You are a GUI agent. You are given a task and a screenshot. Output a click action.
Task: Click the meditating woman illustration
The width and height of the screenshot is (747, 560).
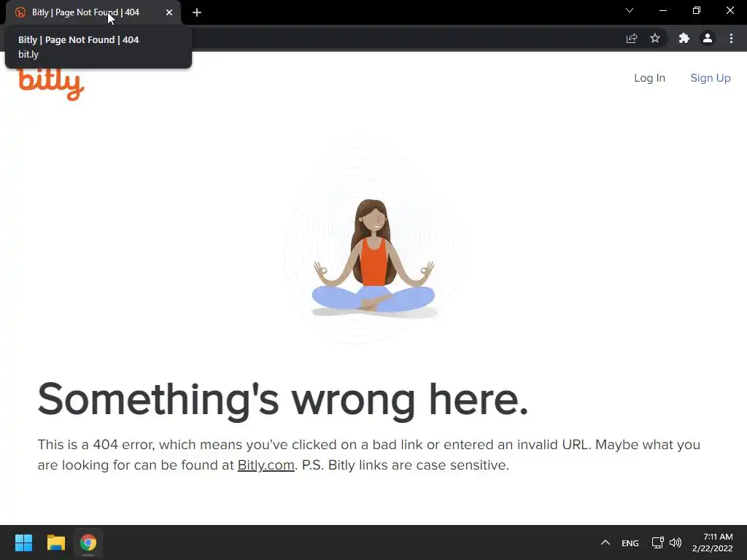[x=374, y=259]
